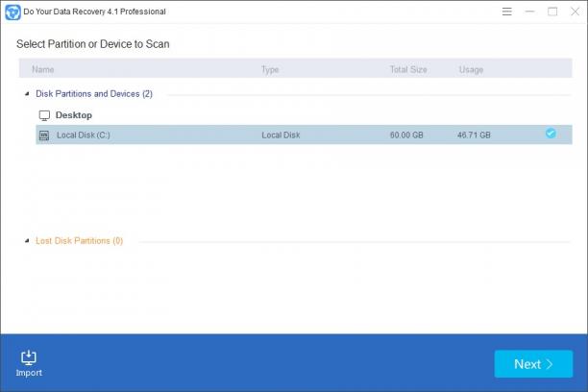This screenshot has width=588, height=392.
Task: Click Disk Partitions and Devices (2) label
Action: click(x=94, y=94)
